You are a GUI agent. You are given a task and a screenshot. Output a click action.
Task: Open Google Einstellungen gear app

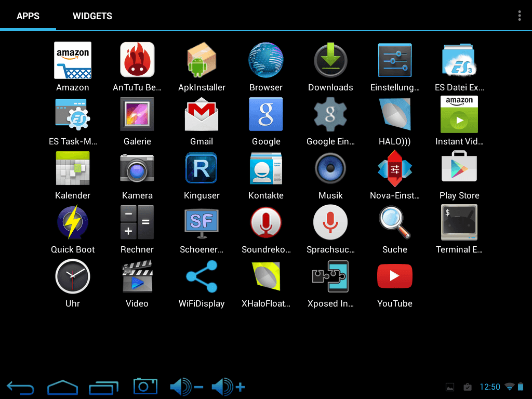tap(330, 115)
